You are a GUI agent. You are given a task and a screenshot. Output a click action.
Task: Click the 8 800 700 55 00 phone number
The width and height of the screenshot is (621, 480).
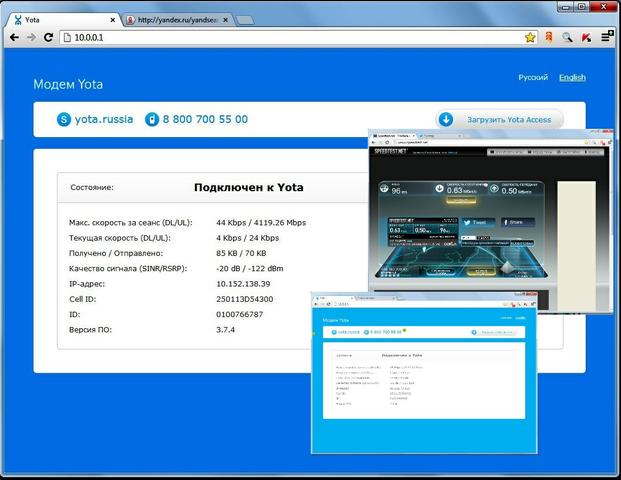pos(205,119)
